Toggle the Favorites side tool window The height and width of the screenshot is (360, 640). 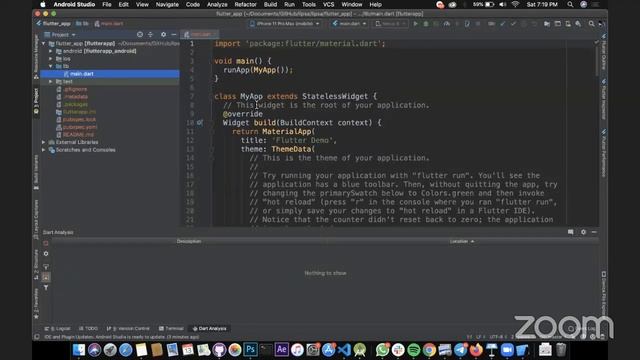pos(36,304)
